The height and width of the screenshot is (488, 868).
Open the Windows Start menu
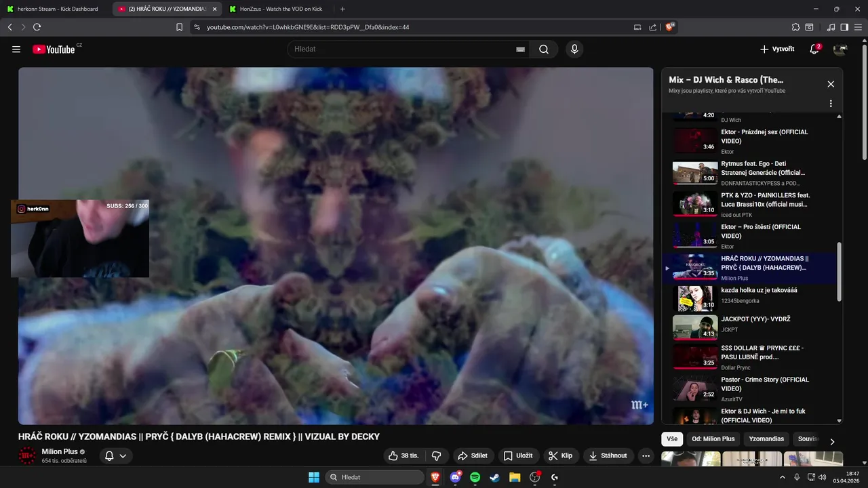coord(314,477)
